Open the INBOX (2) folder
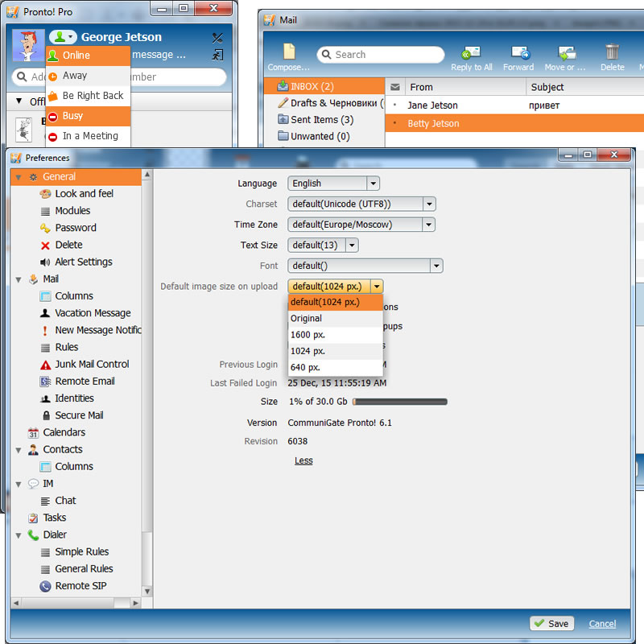644x644 pixels. [x=324, y=86]
